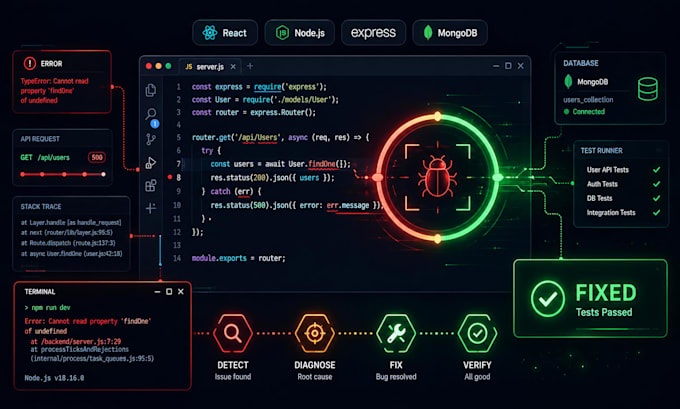Screen dimensions: 680x409
Task: Click the red bug icon in target
Action: [437, 177]
